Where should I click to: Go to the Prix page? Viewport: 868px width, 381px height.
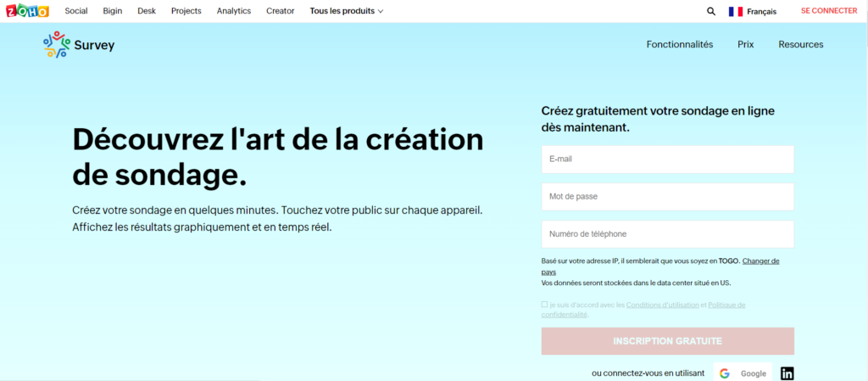pos(746,44)
